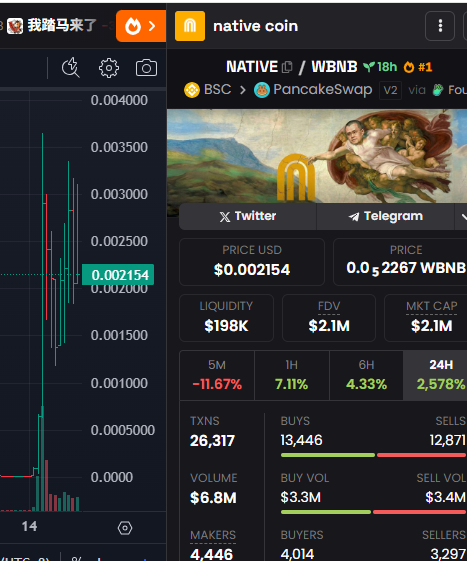Viewport: 467px width, 561px height.
Task: Click the V2 version badge
Action: (390, 90)
